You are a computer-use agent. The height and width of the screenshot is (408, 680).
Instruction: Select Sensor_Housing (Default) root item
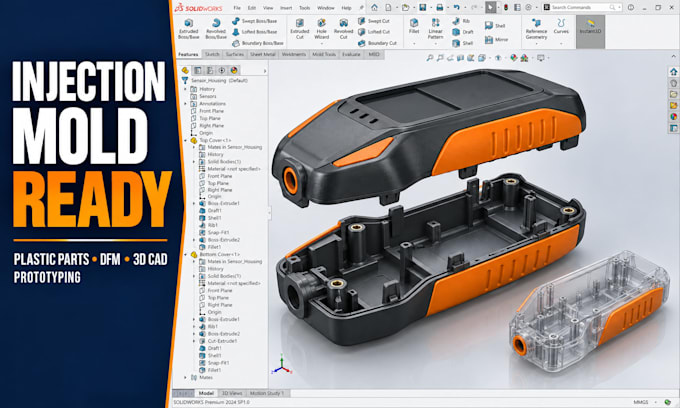point(219,80)
